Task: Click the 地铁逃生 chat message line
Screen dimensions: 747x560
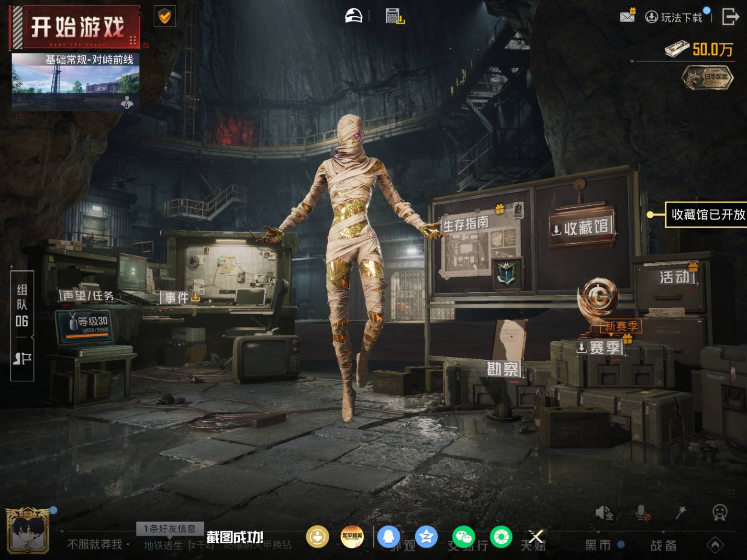Action: (218, 545)
